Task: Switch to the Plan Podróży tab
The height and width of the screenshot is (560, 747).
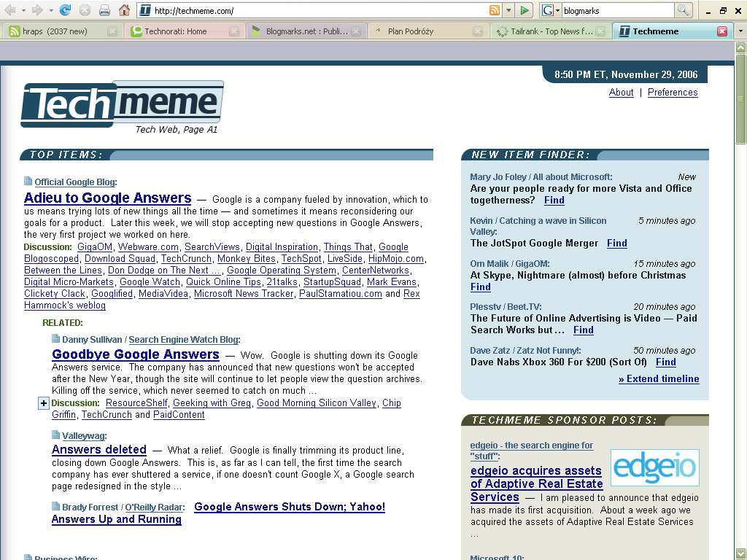Action: [427, 31]
